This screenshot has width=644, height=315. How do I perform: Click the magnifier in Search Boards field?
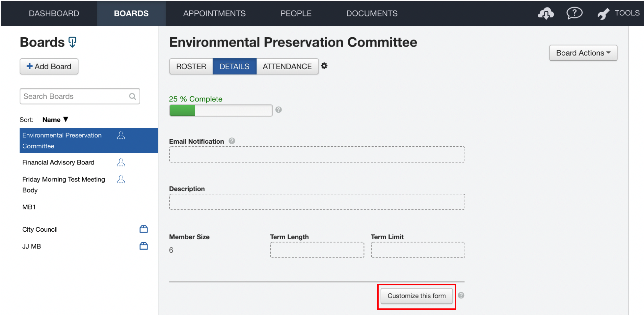tap(132, 96)
